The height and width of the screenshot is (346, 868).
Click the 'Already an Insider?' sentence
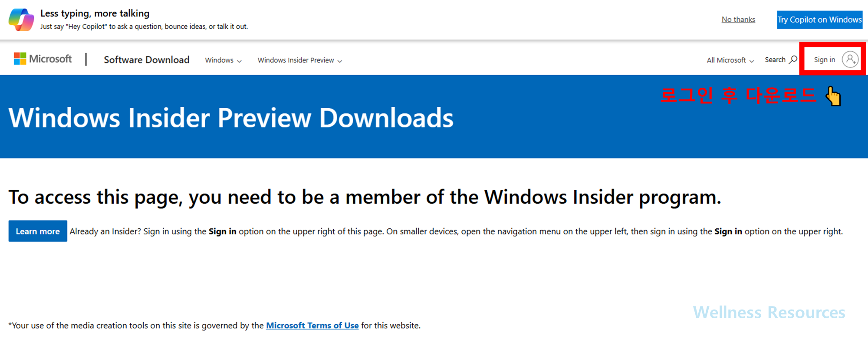[x=456, y=231]
